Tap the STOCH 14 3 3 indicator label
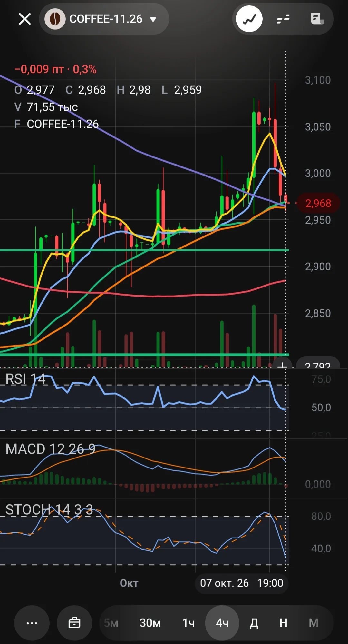This screenshot has height=644, width=348. click(49, 510)
